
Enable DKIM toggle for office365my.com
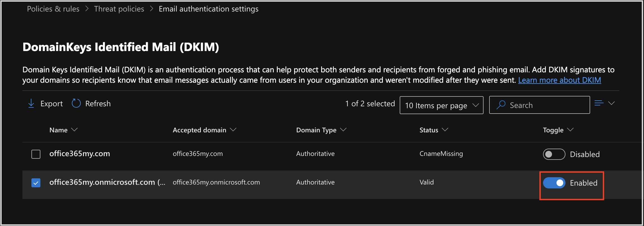pos(554,154)
